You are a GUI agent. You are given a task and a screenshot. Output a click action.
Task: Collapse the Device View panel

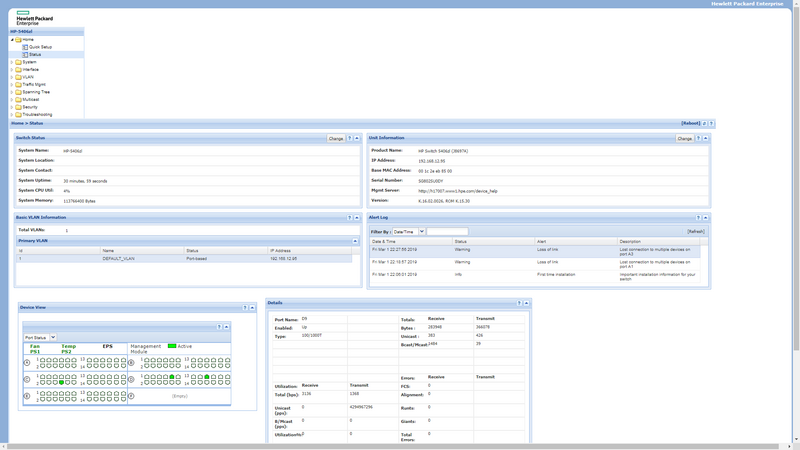[252, 308]
